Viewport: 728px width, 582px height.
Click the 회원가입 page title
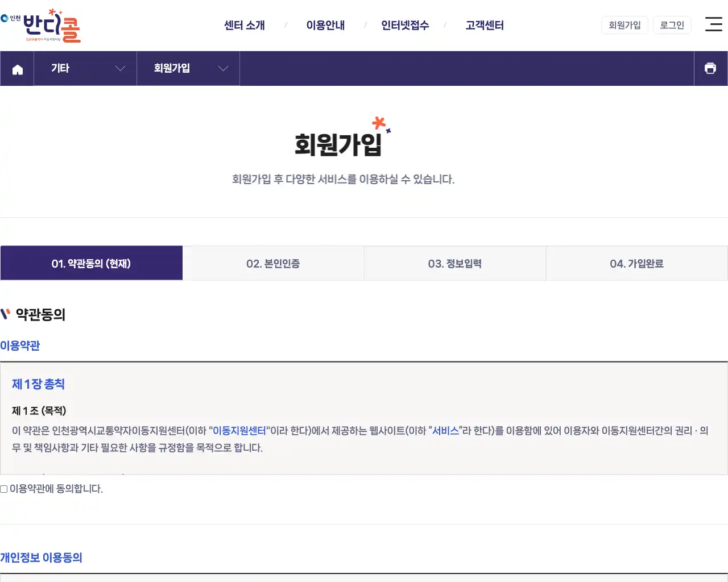pyautogui.click(x=338, y=144)
